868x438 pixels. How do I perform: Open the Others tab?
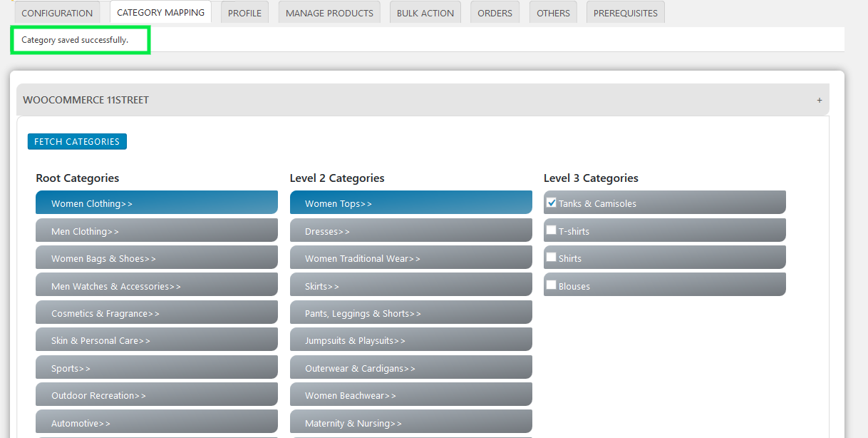(553, 13)
